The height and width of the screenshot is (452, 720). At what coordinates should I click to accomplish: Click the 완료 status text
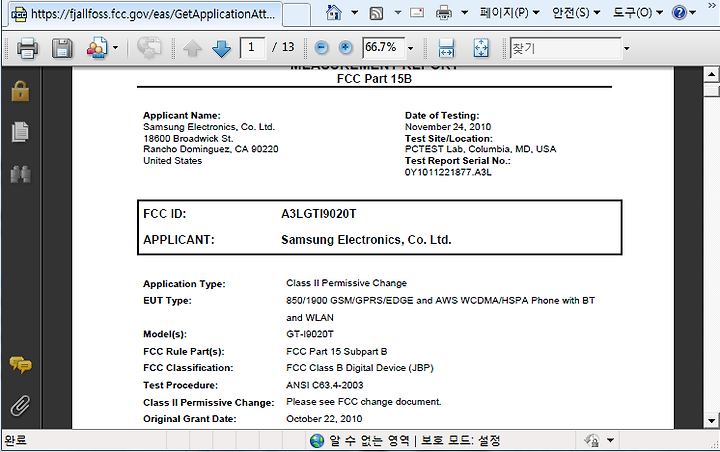click(16, 440)
